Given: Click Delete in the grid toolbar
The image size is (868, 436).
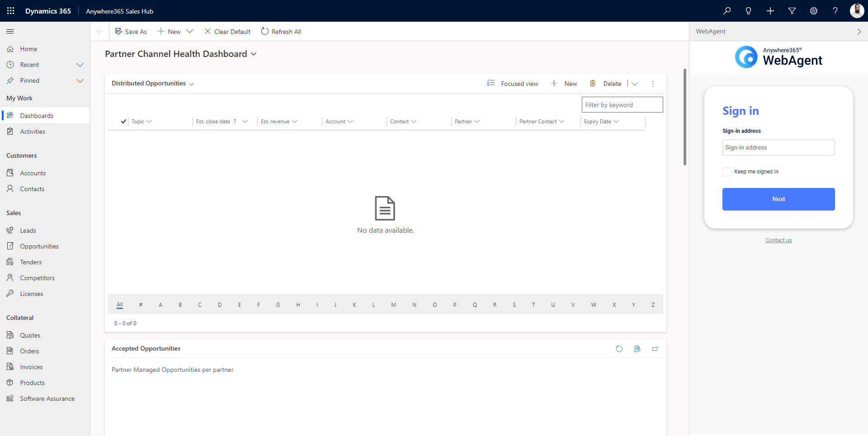Looking at the screenshot, I should [x=605, y=84].
